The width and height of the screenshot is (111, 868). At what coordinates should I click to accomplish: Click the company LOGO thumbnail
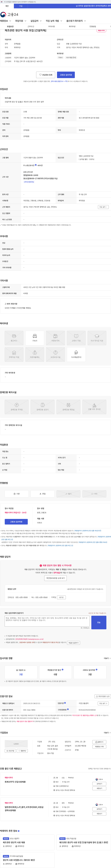(16, 744)
